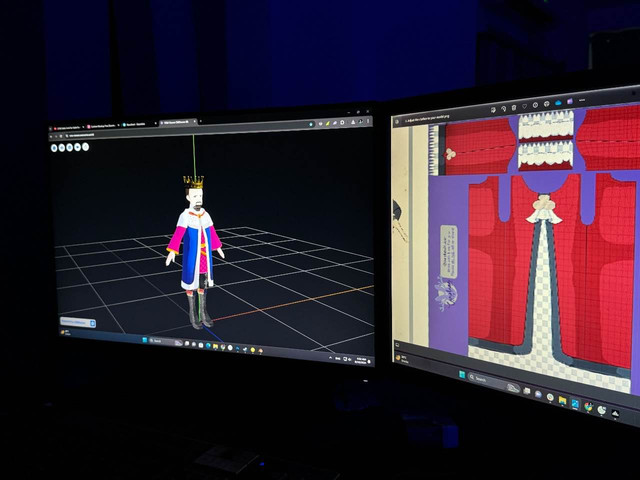Switch to the third browser tab on left monitor
The height and width of the screenshot is (480, 640).
139,124
